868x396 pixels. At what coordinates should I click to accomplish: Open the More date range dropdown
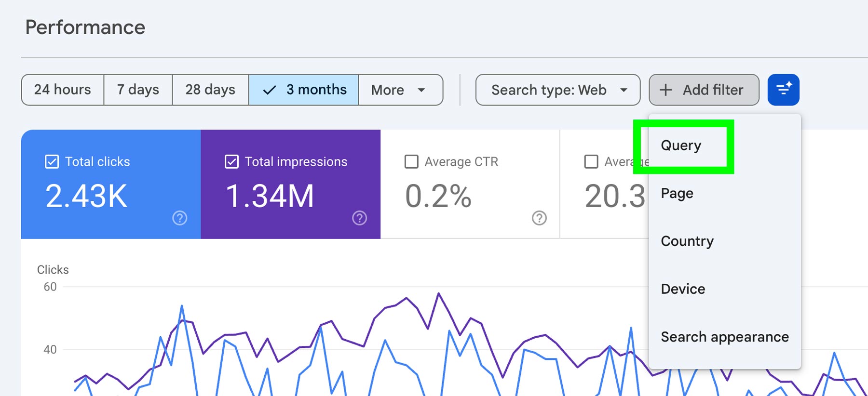400,90
